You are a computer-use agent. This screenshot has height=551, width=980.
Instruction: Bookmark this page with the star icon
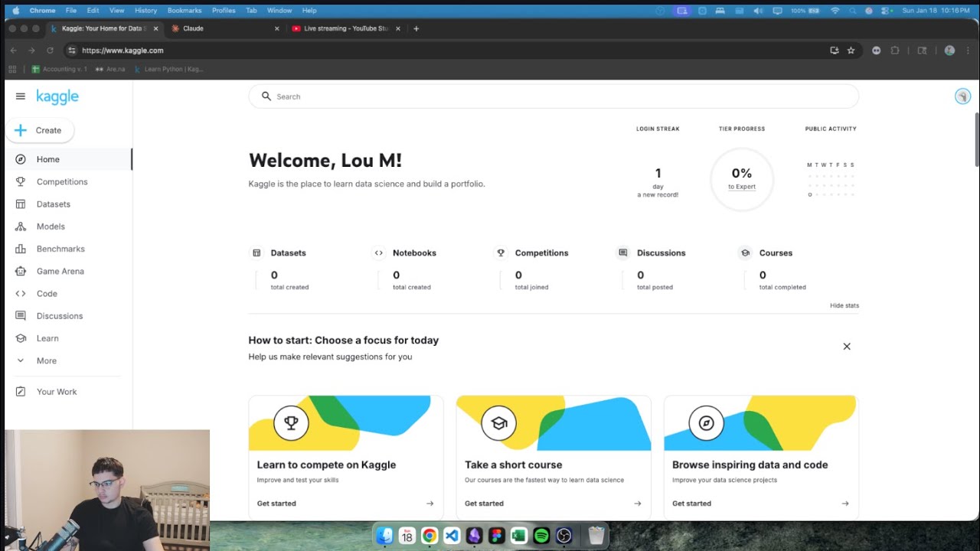851,51
